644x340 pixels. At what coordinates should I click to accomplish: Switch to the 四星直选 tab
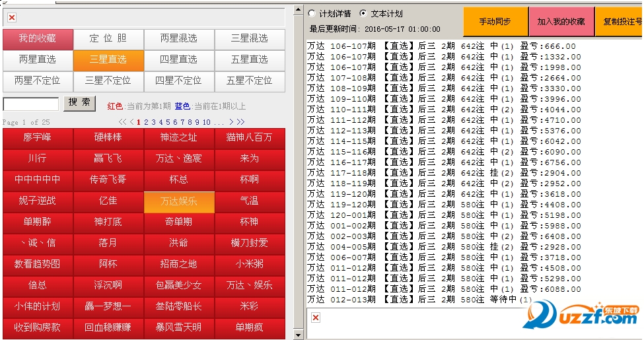coord(179,60)
